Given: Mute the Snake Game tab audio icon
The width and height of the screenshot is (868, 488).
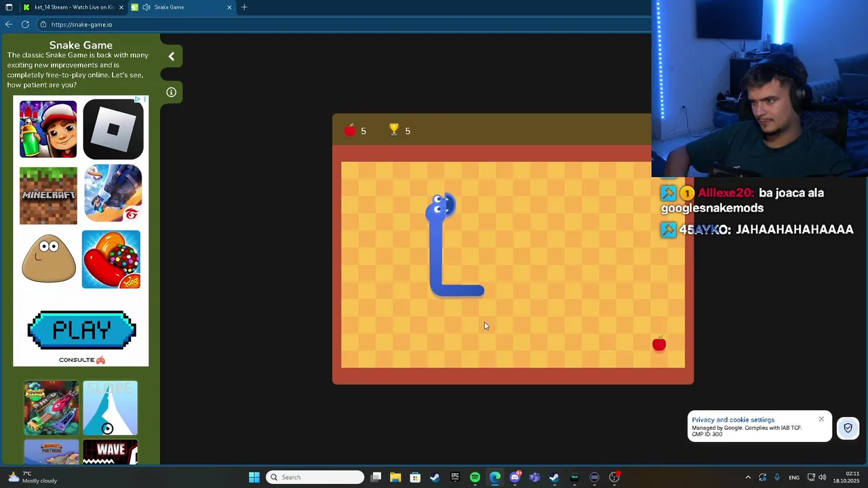Looking at the screenshot, I should click(146, 7).
